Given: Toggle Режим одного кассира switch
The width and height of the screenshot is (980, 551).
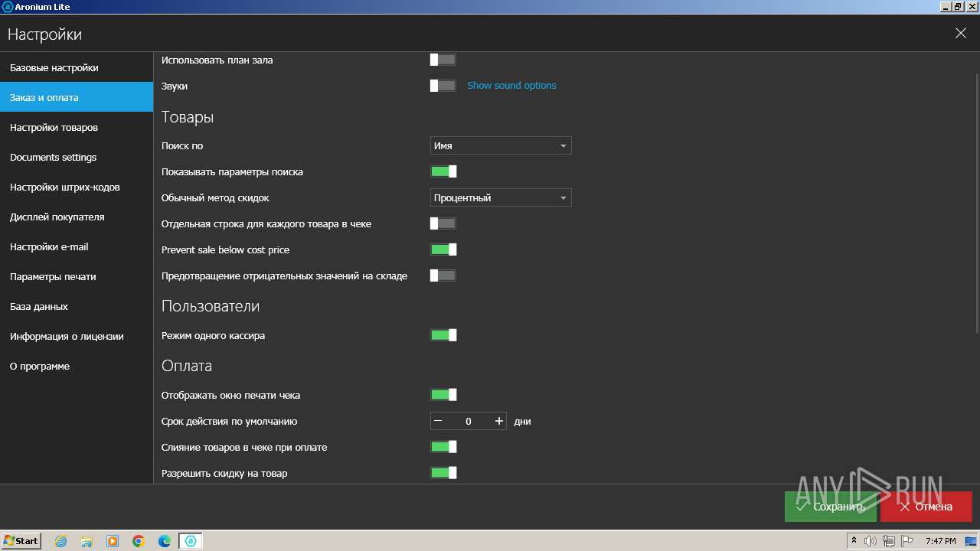Looking at the screenshot, I should click(443, 335).
